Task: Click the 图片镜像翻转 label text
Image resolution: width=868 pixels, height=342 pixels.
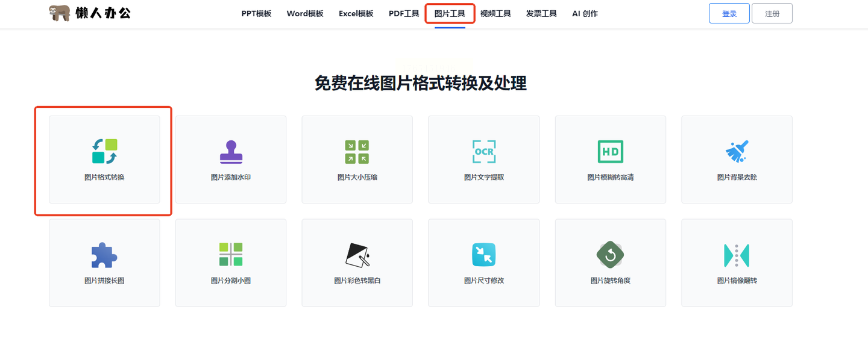Action: (x=737, y=281)
